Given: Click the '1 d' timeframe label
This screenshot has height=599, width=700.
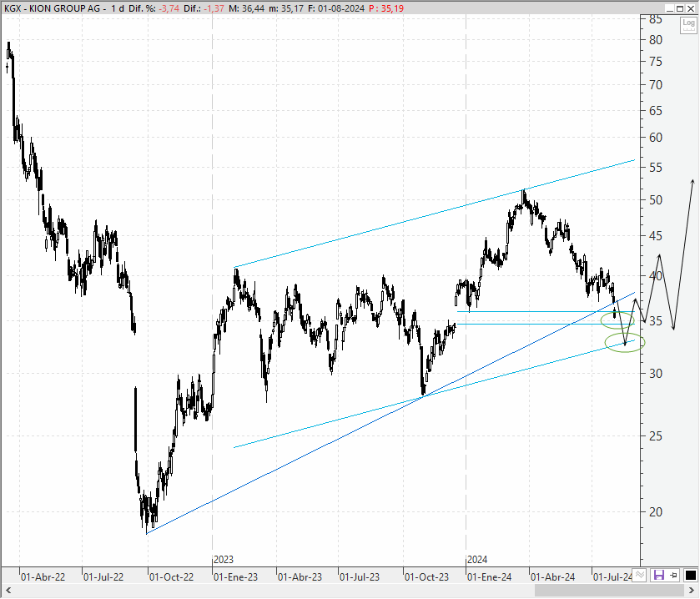Looking at the screenshot, I should tap(118, 8).
